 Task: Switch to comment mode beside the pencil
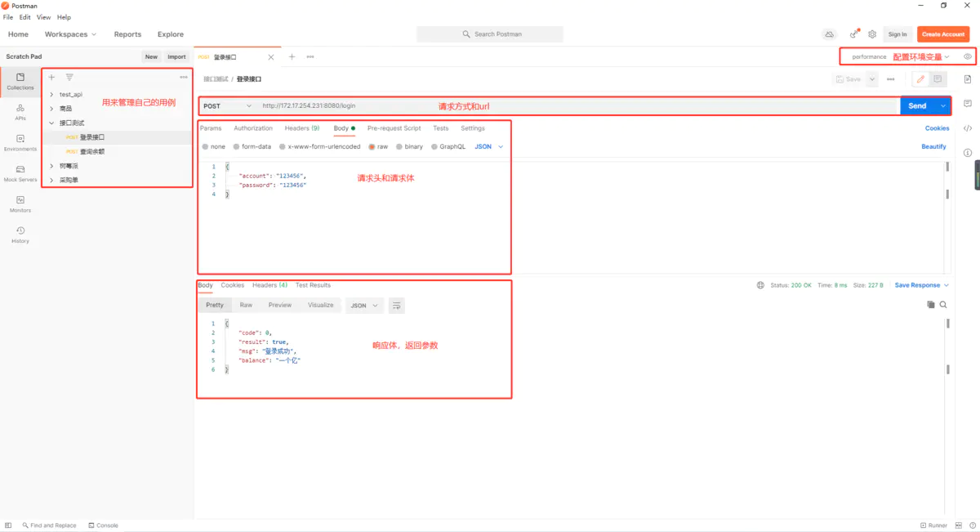tap(938, 79)
